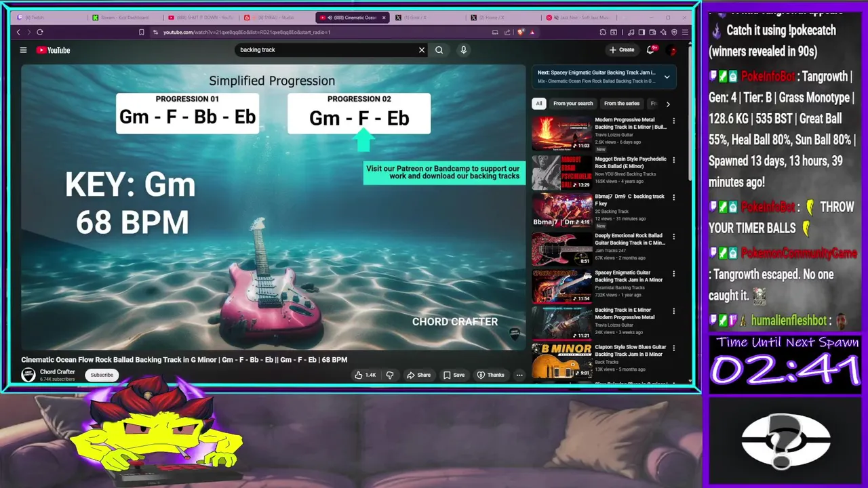Click the Pyramidial Backing Tracks channel name
This screenshot has width=868, height=488.
tap(620, 288)
